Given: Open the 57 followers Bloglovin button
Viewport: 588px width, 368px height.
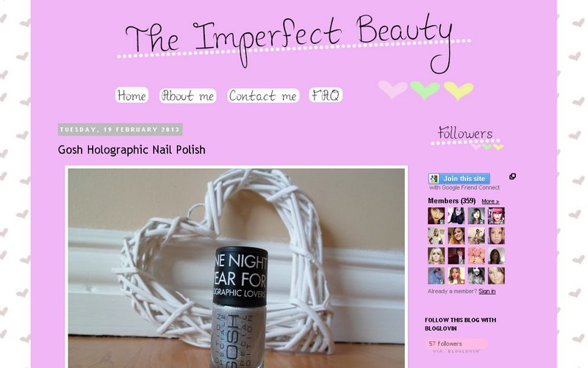Looking at the screenshot, I should click(x=456, y=344).
